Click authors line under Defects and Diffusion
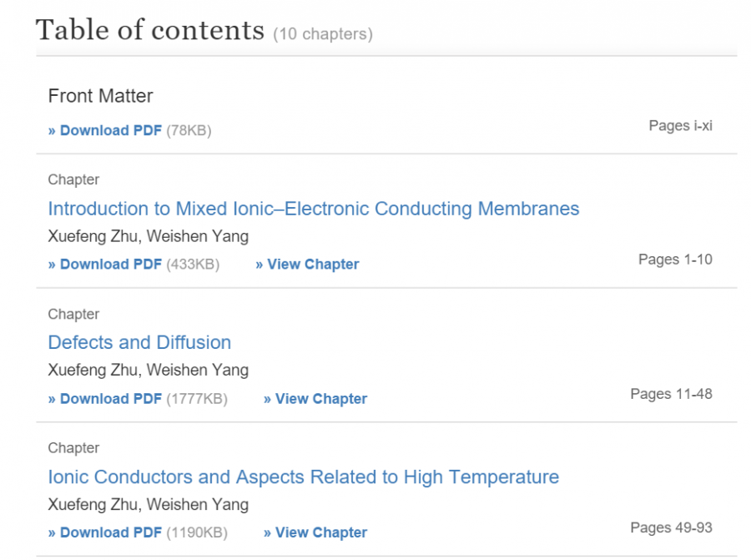Viewport: 751px width, 560px height. pyautogui.click(x=148, y=371)
